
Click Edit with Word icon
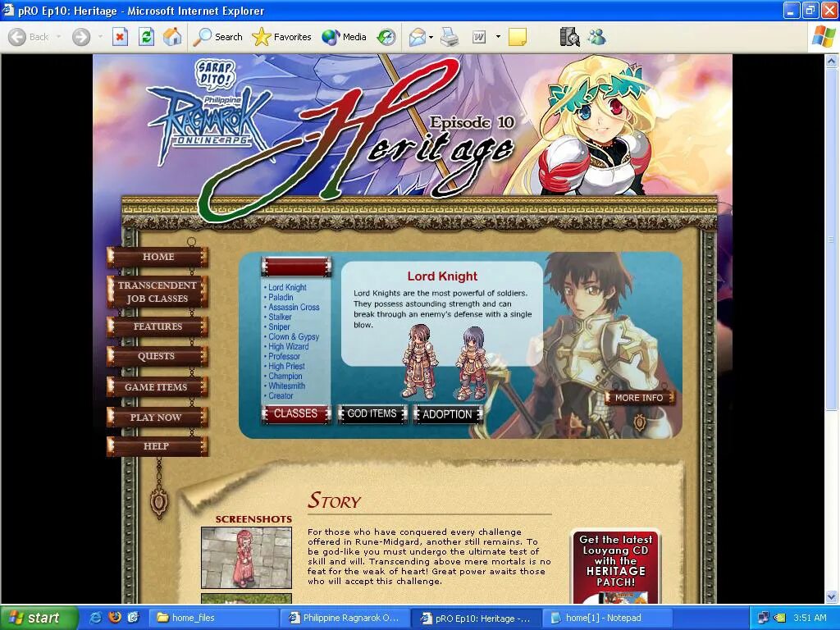479,37
